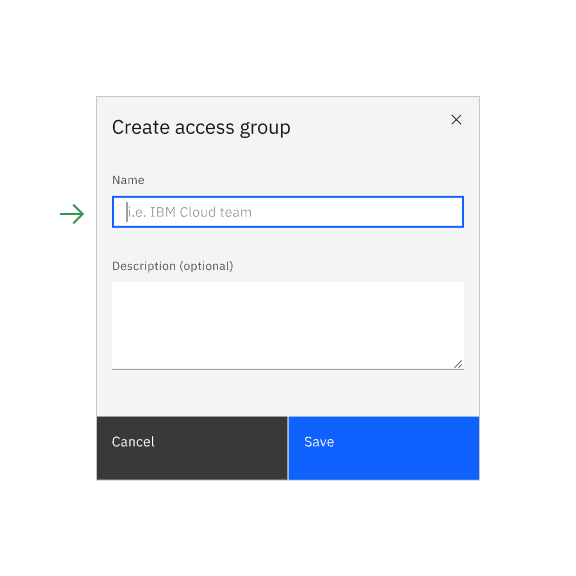Click the Cancel button
Viewport: 576px width, 576px height.
click(x=192, y=448)
